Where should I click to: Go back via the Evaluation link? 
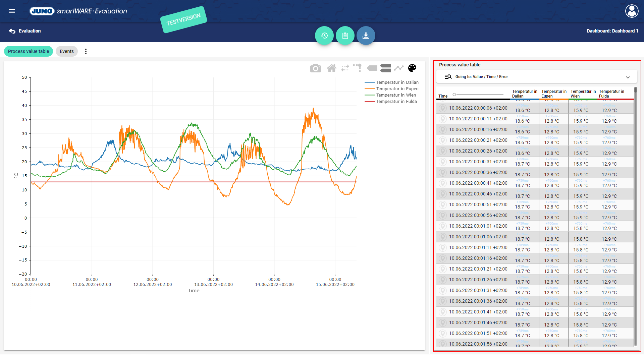(x=25, y=31)
